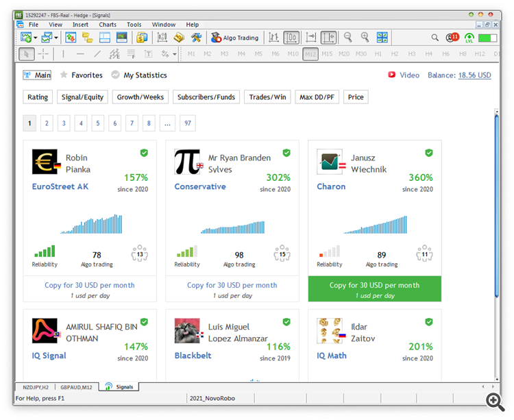Switch to H1 timeframe
The height and width of the screenshot is (420, 514).
378,53
